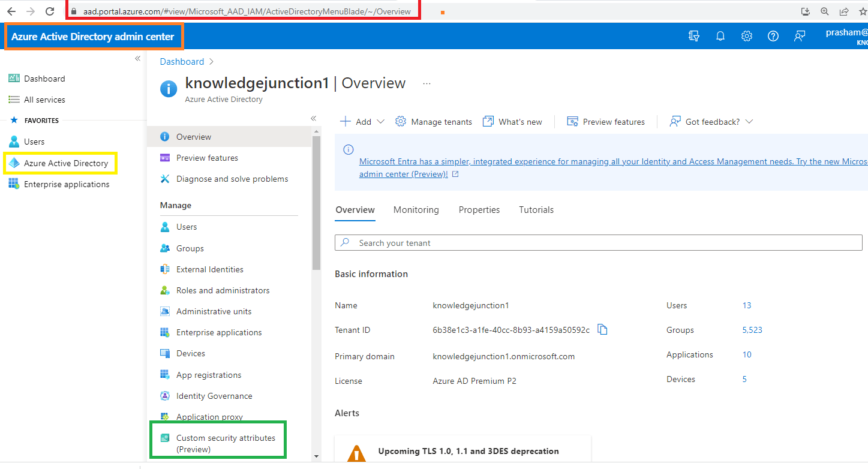Open the Devices count 5 link
Image resolution: width=868 pixels, height=469 pixels.
point(744,379)
